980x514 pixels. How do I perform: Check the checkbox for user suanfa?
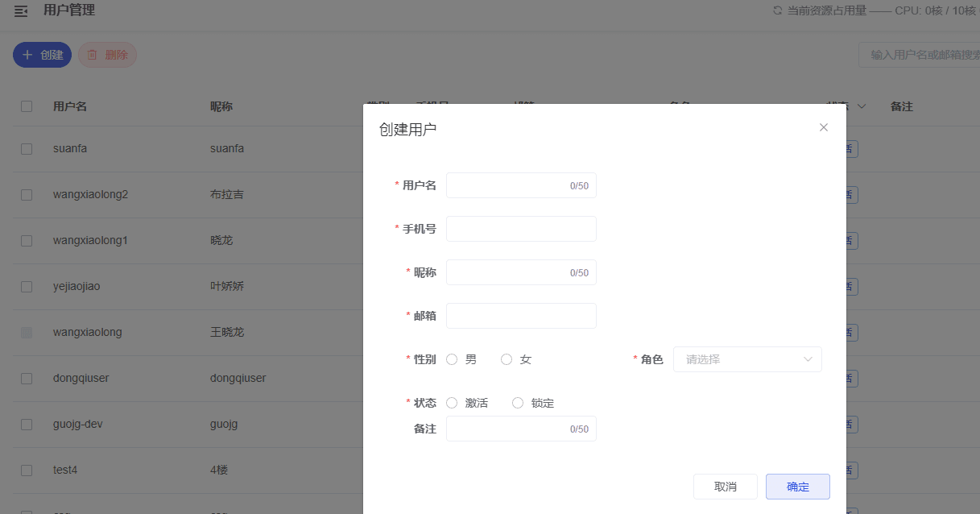coord(27,149)
